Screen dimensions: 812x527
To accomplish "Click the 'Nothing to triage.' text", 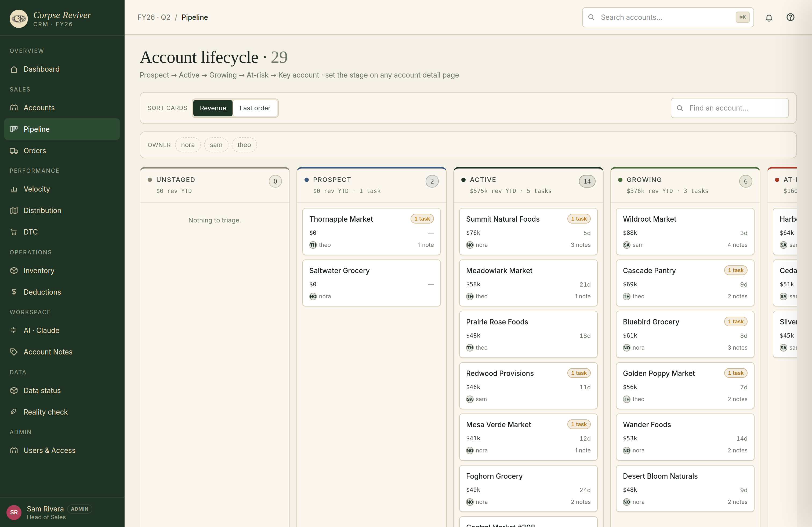I will coord(215,220).
